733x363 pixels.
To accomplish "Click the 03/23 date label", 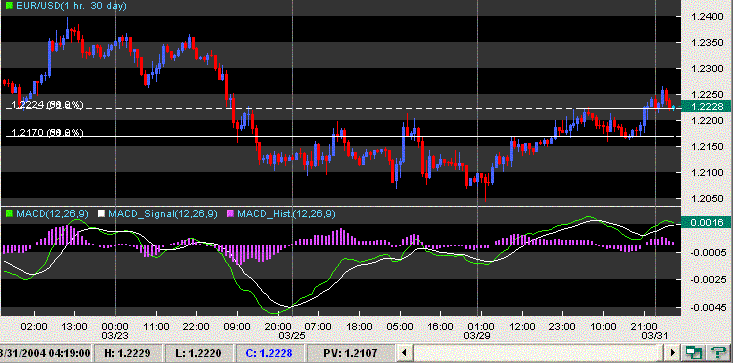I will point(115,335).
